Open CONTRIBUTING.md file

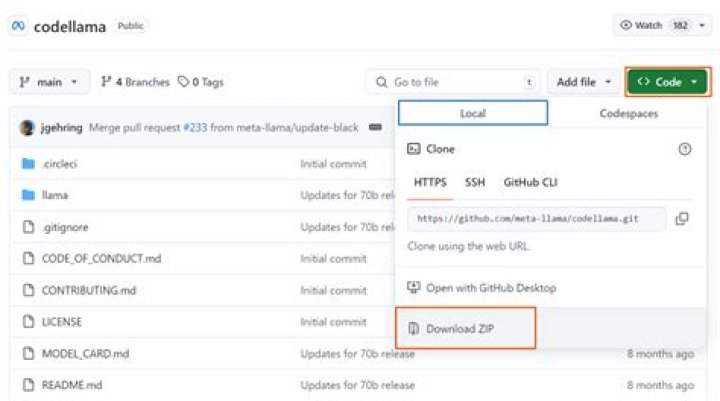(x=89, y=290)
